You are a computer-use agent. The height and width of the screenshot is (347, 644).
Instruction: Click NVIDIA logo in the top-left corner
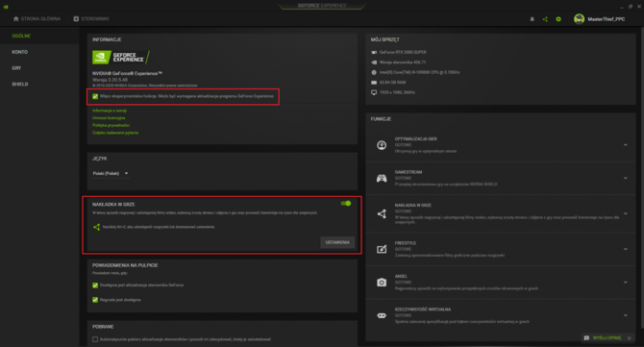coord(6,7)
